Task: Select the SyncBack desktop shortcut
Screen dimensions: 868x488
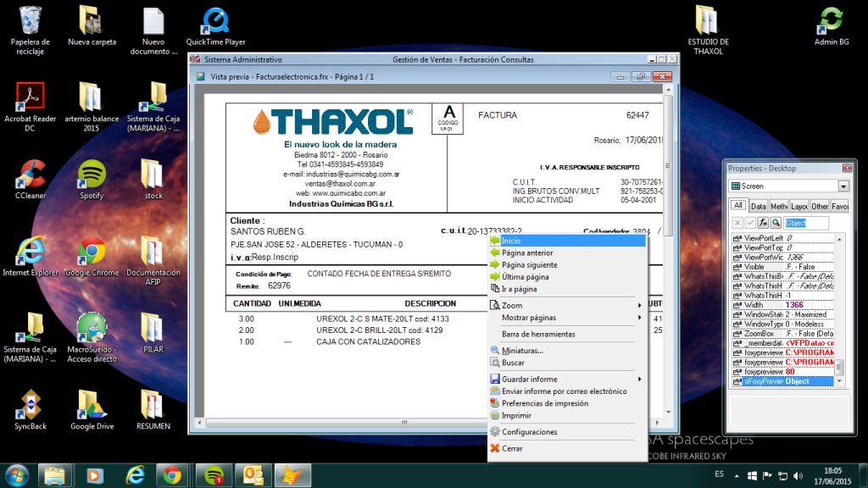Action: pos(31,410)
